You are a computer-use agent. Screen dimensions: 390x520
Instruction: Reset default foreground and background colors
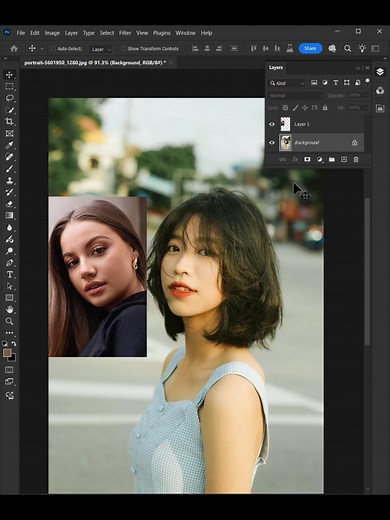coord(5,343)
